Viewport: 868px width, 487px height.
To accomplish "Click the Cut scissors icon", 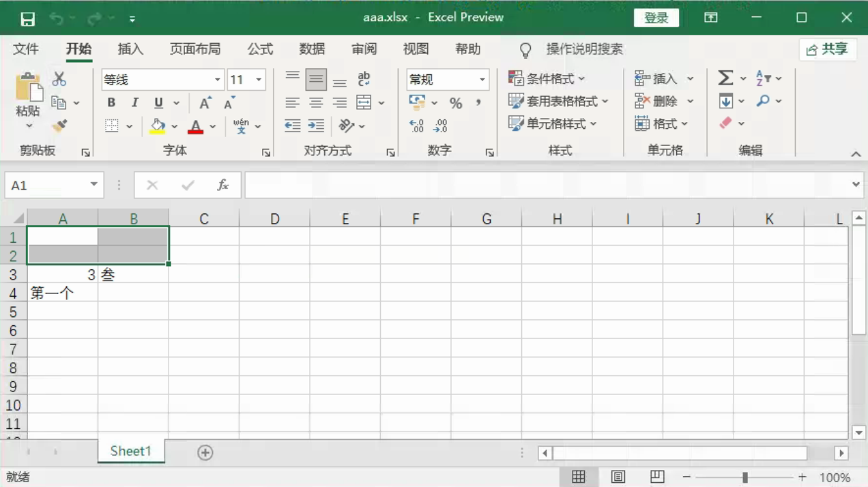I will [x=59, y=79].
